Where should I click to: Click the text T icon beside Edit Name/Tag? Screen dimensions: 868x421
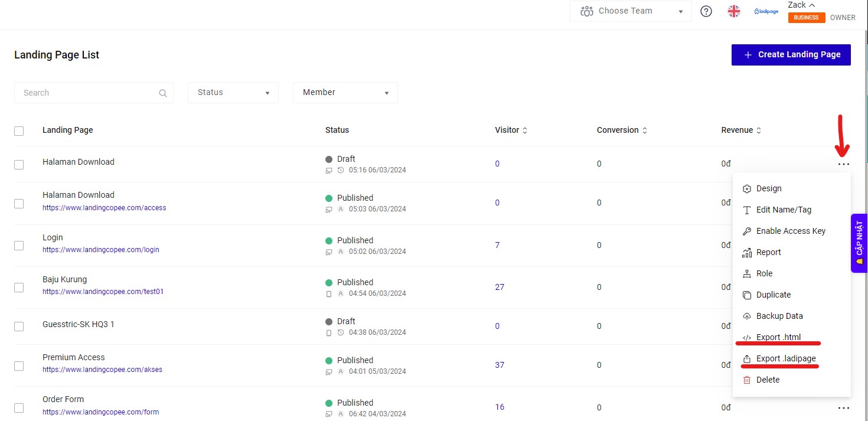tap(746, 210)
